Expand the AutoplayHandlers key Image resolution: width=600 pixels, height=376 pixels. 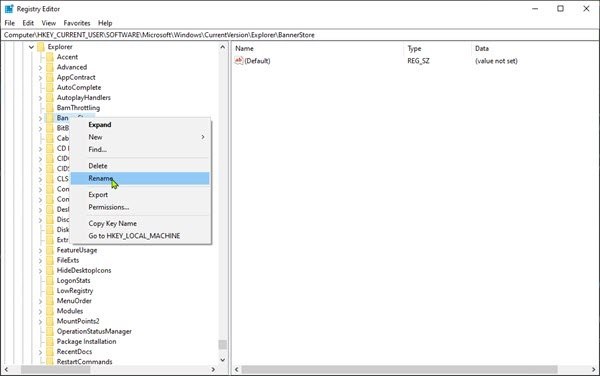coord(41,98)
